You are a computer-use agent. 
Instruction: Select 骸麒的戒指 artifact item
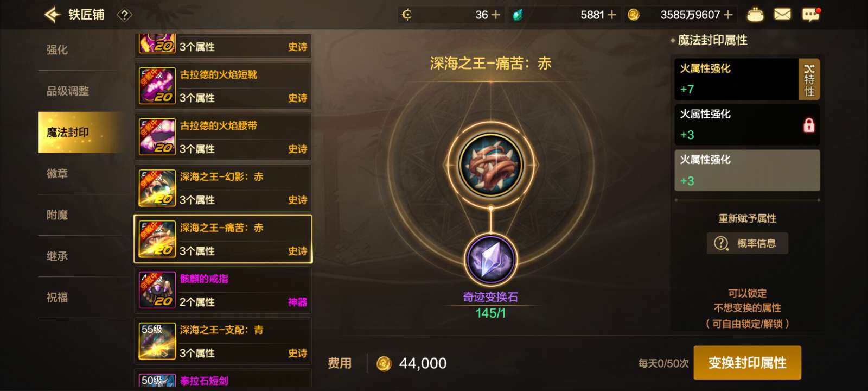coord(223,290)
